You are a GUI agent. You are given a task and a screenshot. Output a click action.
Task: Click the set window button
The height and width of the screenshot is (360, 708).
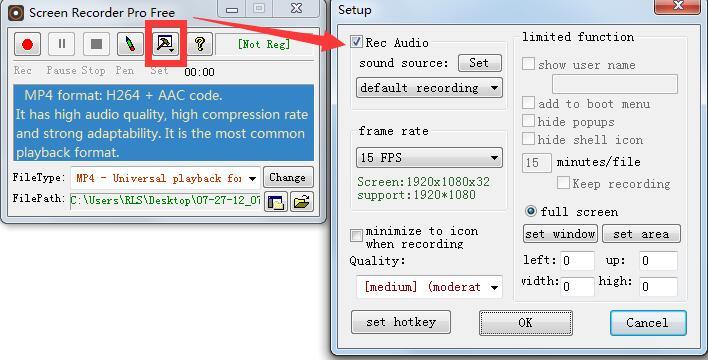point(560,234)
